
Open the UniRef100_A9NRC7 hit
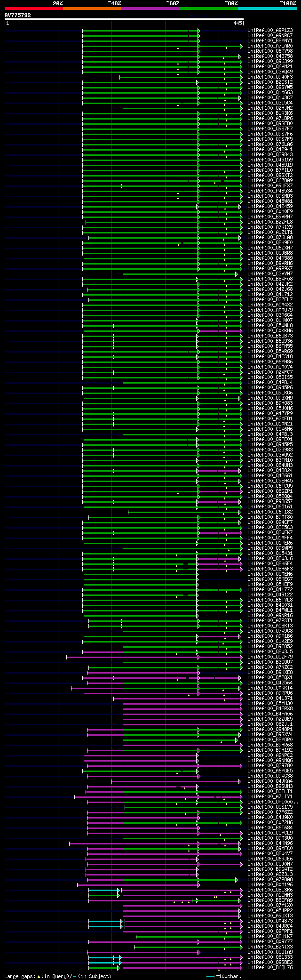coord(270,35)
